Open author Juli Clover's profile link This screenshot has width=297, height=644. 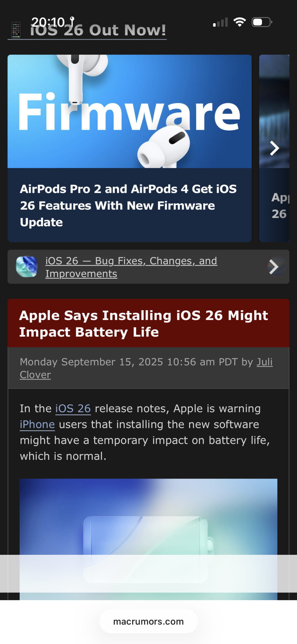pos(264,362)
